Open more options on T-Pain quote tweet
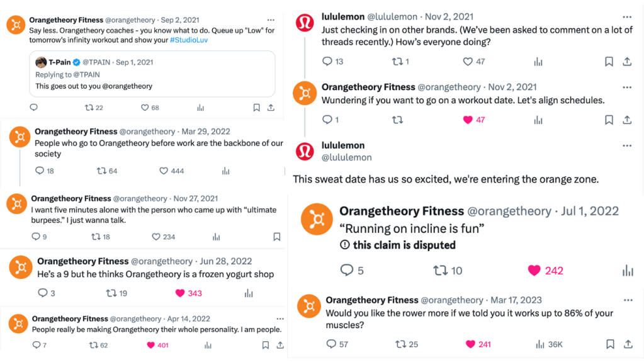This screenshot has width=644, height=362. tap(271, 20)
